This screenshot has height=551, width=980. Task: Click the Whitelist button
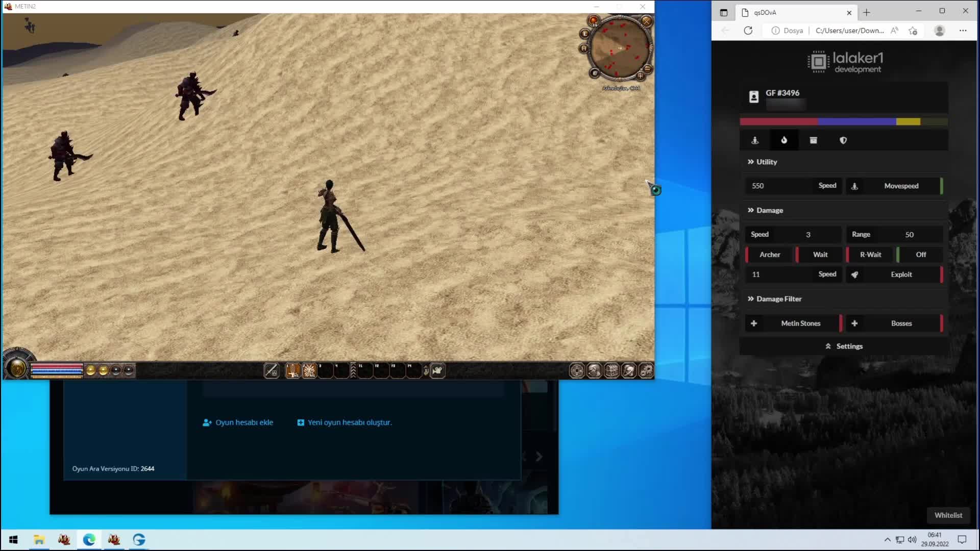[948, 515]
